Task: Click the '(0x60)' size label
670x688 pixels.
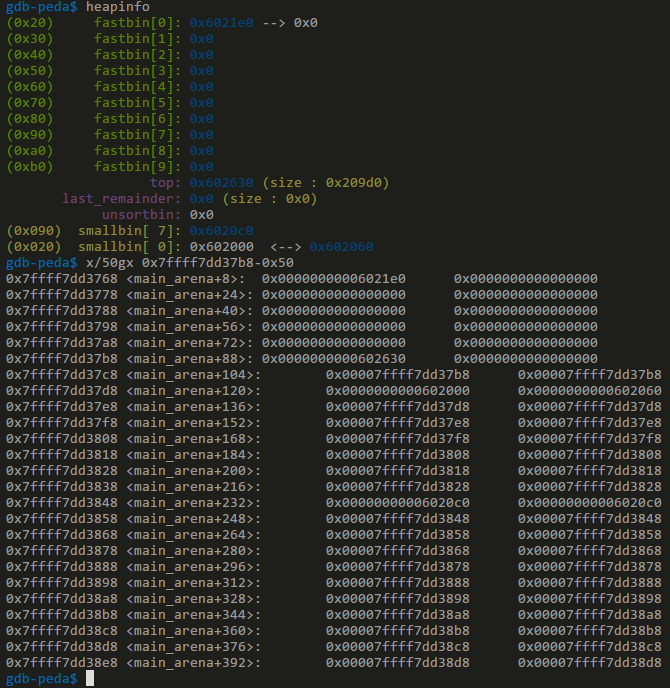Action: tap(30, 87)
